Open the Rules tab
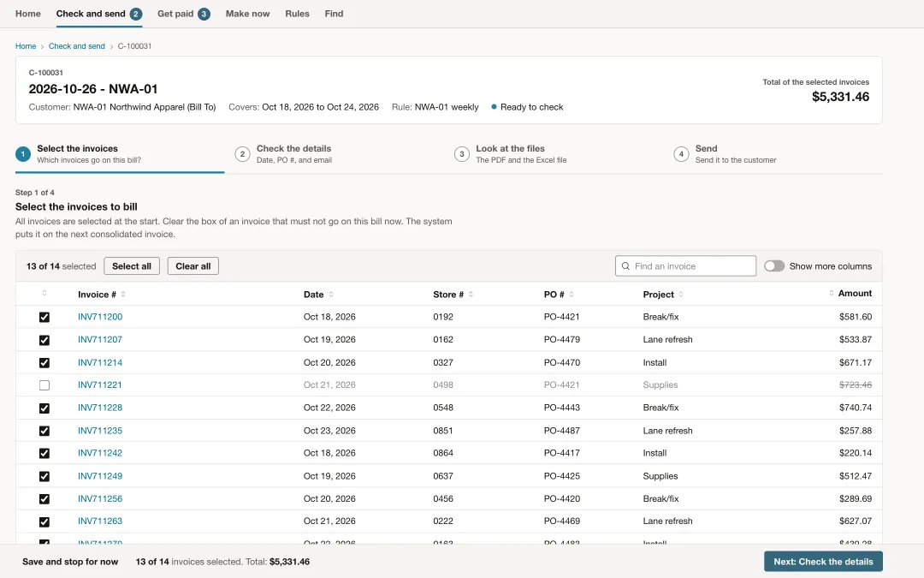Viewport: 924px width, 578px height. [x=297, y=14]
